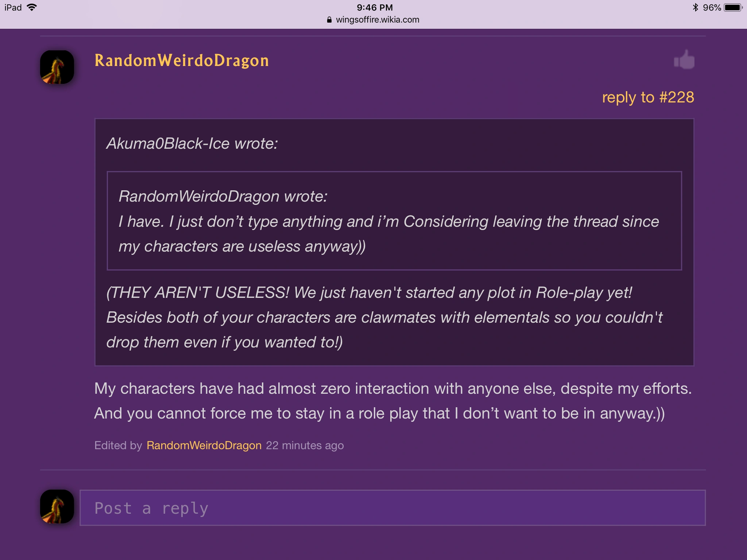Tap the 96% battery percentage
Viewport: 747px width, 560px height.
point(712,7)
